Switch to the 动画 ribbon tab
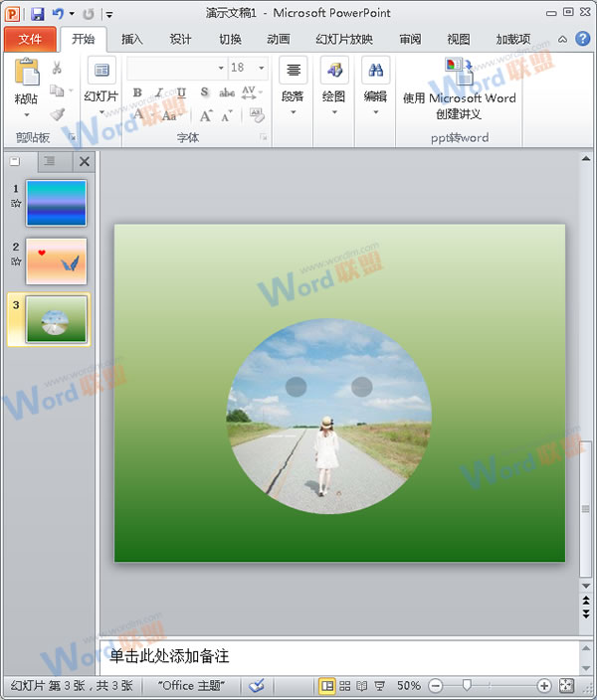The height and width of the screenshot is (700, 597). [x=279, y=40]
